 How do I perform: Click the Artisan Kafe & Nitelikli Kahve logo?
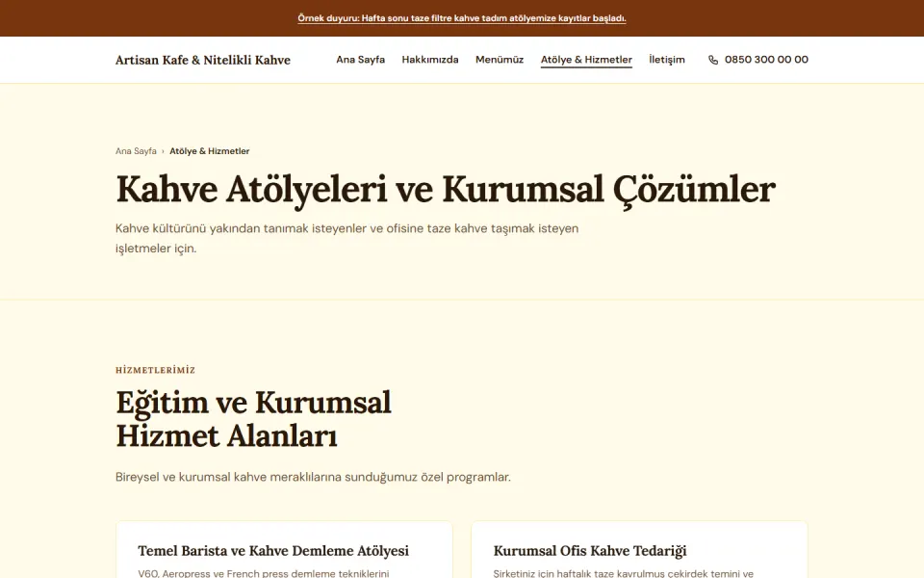point(203,60)
